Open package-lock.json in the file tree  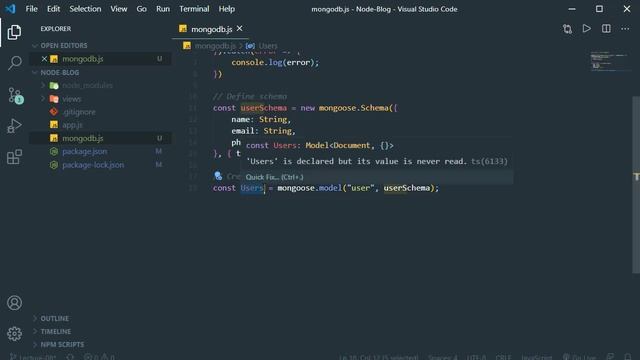(x=93, y=165)
